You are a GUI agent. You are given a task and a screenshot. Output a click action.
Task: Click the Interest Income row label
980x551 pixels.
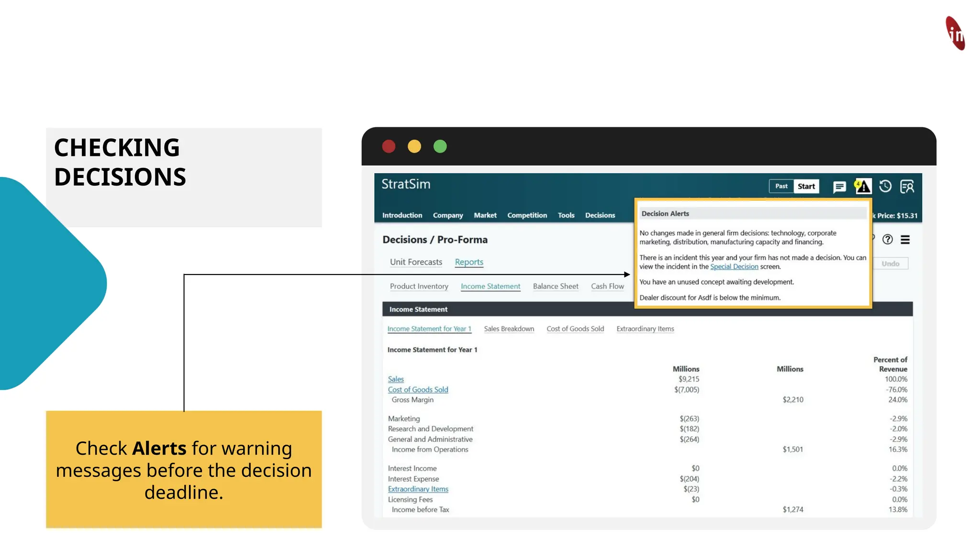pos(412,468)
